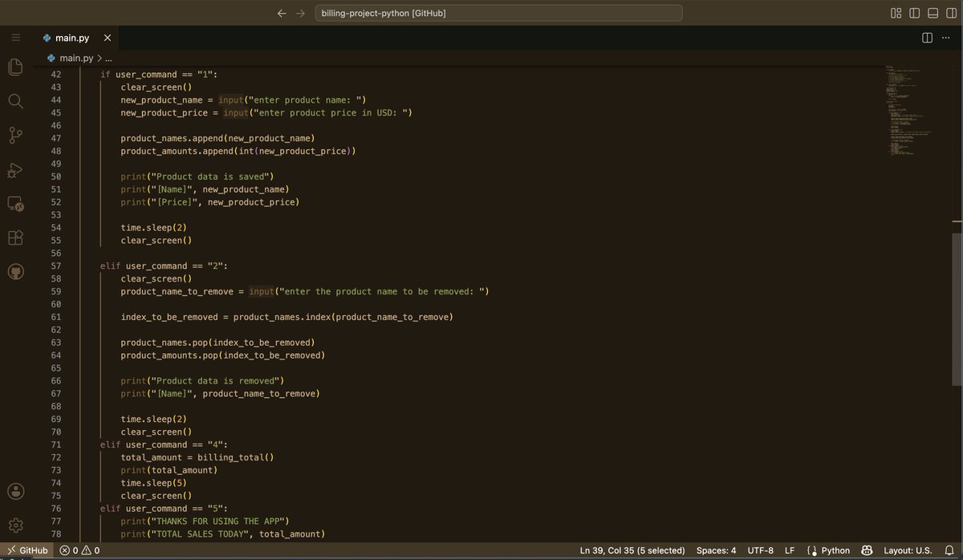963x560 pixels.
Task: Click line number 71 in the gutter
Action: (x=55, y=444)
